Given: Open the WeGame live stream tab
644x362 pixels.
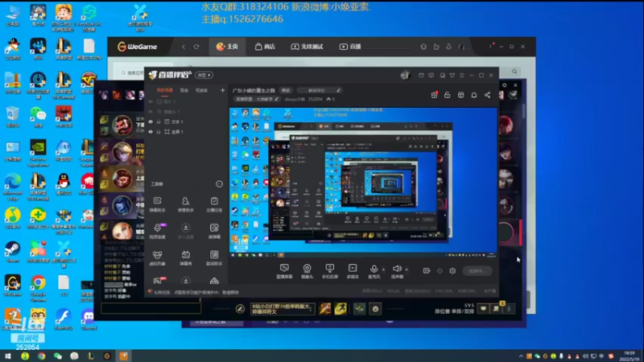Looking at the screenshot, I should pos(350,47).
